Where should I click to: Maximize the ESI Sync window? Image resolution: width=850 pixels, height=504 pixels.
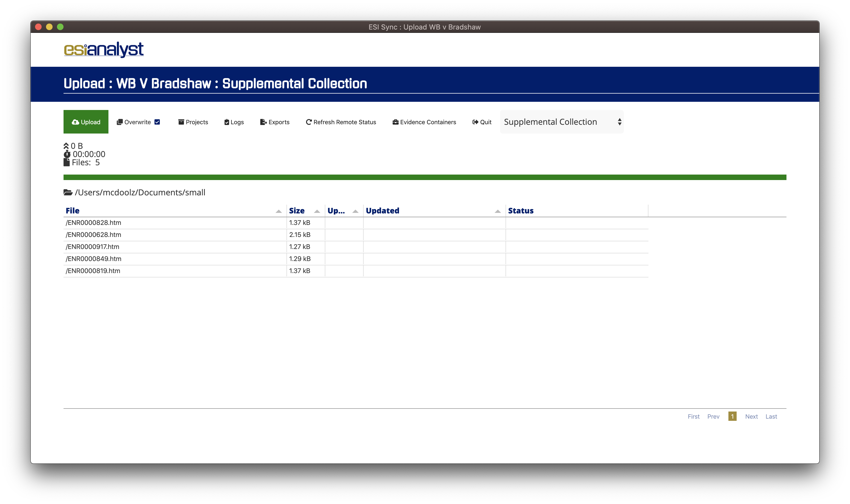coord(60,27)
